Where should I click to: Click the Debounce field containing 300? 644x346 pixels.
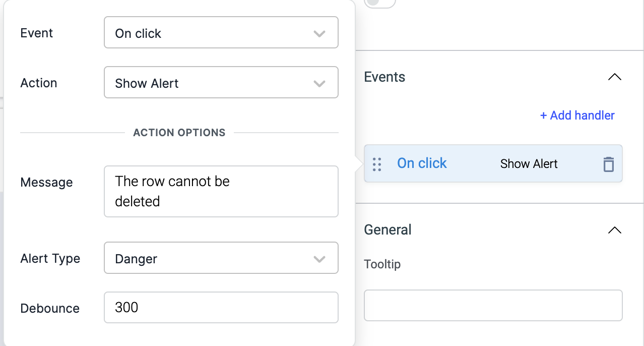click(221, 307)
